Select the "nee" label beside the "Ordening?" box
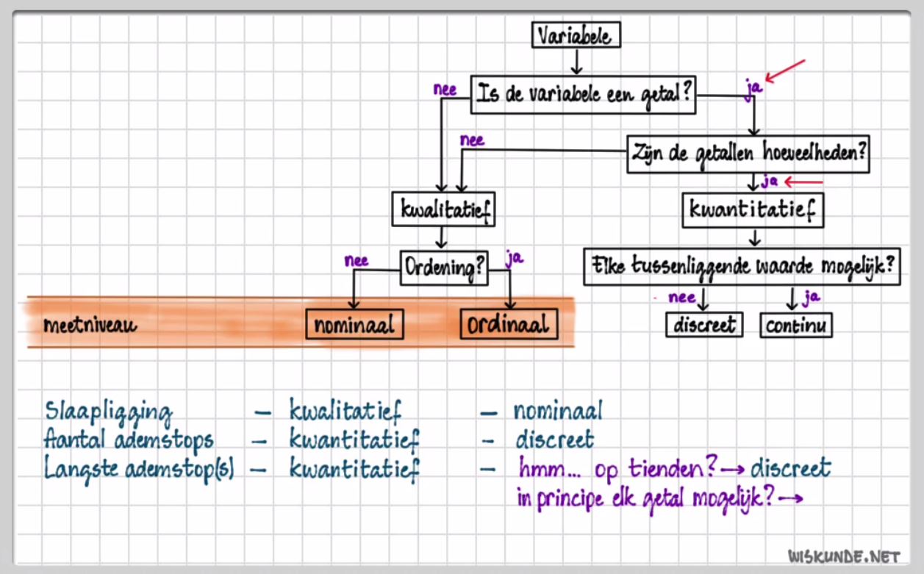The image size is (924, 574). coord(357,261)
